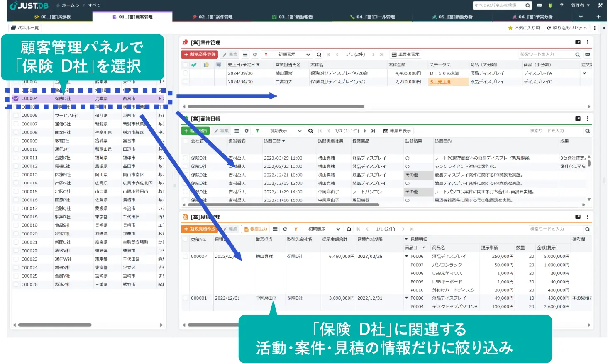Open the 05_[営]活動分析 tab
This screenshot has width=608, height=364.
pos(452,17)
